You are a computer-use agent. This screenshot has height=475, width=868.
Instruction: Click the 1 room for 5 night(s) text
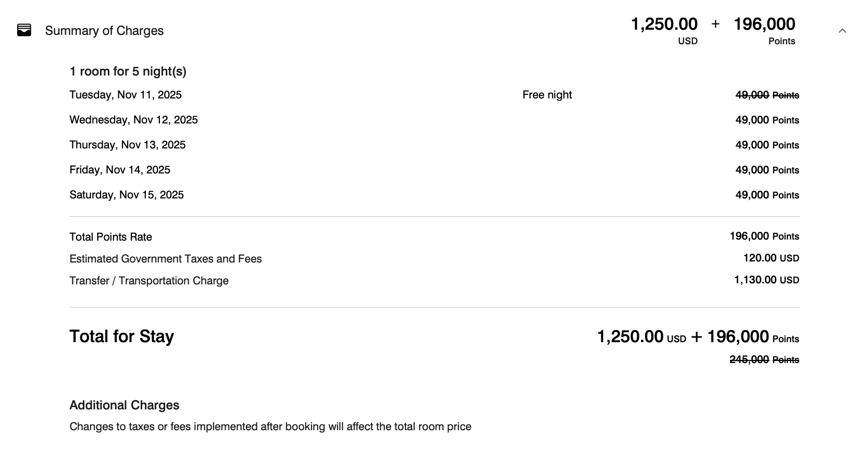pos(128,71)
